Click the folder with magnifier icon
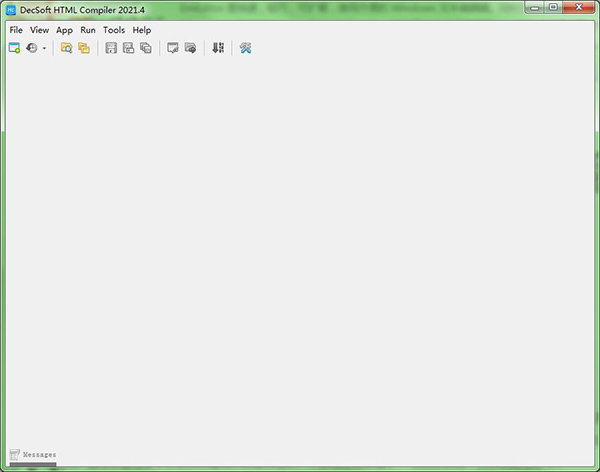This screenshot has width=600, height=472. [66, 48]
